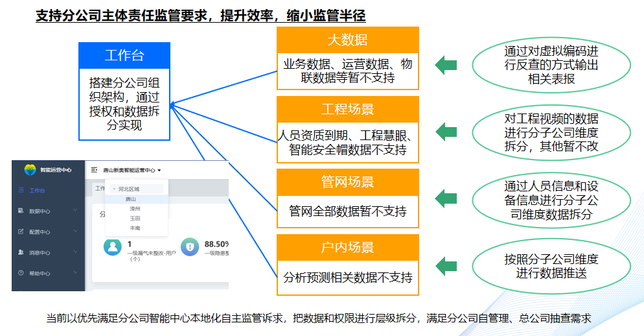Click the shield icon beside 88.50%

[189, 246]
